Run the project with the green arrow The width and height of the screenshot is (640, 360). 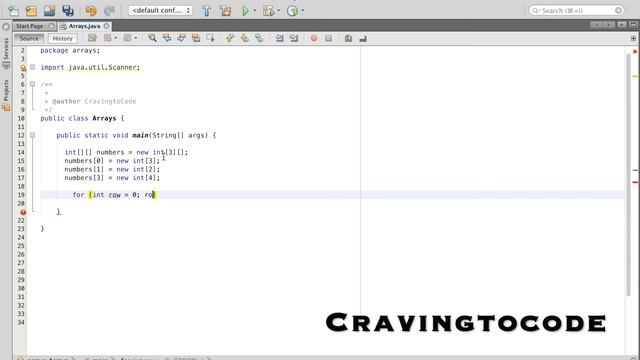(x=245, y=11)
